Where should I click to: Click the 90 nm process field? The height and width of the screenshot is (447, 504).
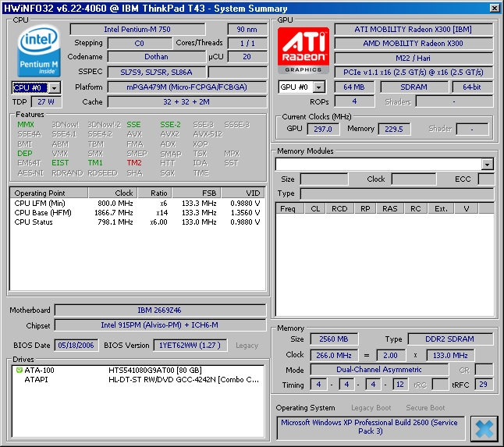pos(247,29)
